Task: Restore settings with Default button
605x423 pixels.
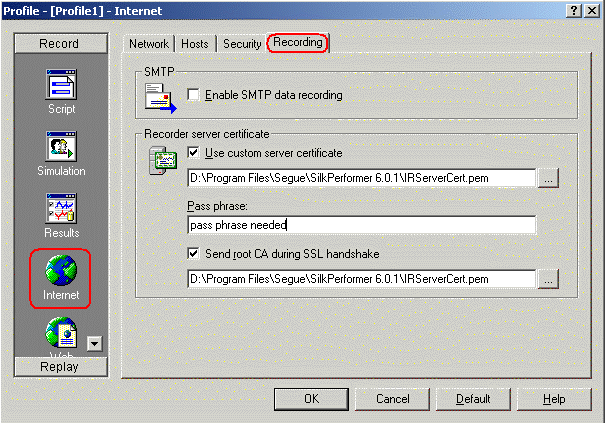Action: point(473,399)
